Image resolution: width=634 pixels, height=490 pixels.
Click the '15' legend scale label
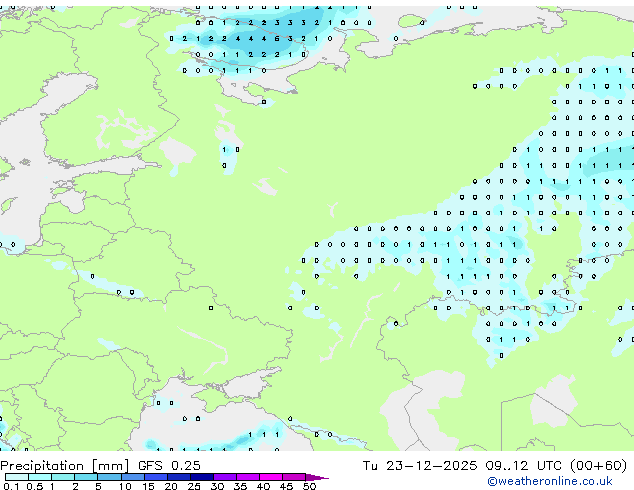[148, 486]
